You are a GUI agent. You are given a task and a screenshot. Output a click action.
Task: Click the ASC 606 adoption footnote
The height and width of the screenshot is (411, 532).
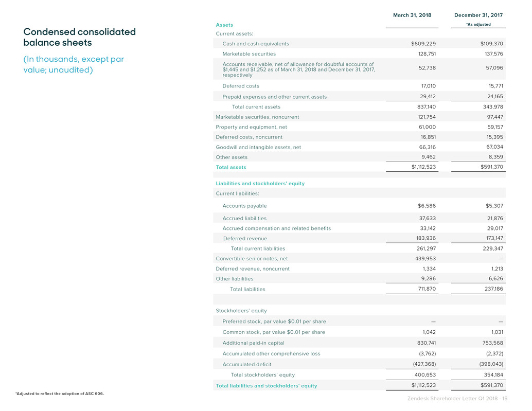[x=59, y=394]
